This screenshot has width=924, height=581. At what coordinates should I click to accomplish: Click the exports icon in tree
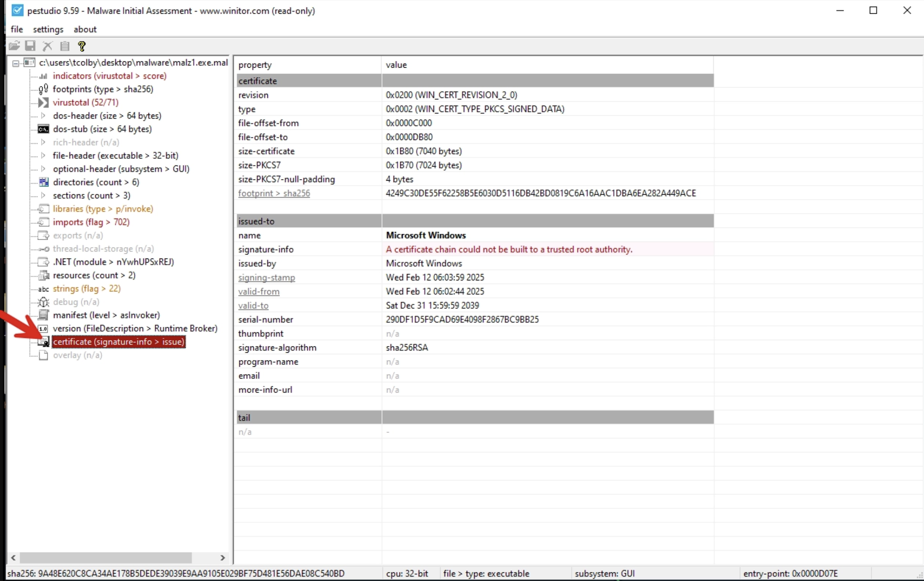coord(44,235)
